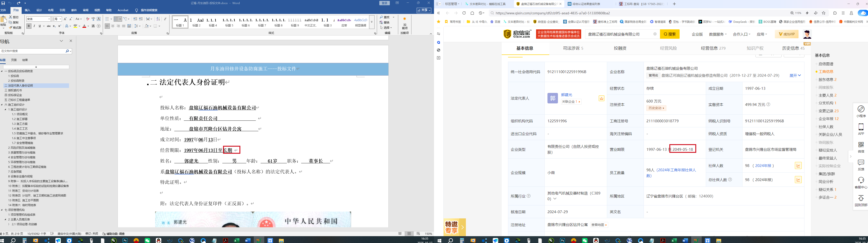Click the increase font size icon

(x=65, y=19)
